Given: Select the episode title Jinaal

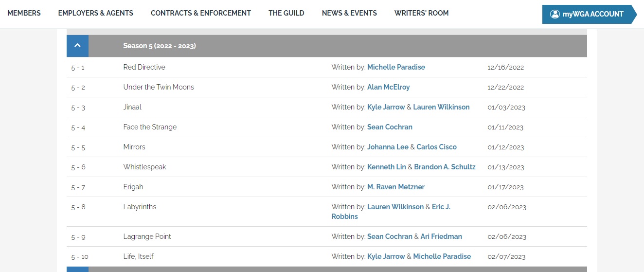Looking at the screenshot, I should (132, 107).
